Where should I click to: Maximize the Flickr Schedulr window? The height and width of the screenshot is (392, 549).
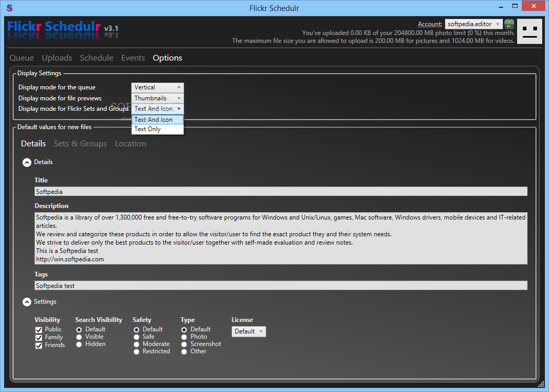pyautogui.click(x=514, y=6)
